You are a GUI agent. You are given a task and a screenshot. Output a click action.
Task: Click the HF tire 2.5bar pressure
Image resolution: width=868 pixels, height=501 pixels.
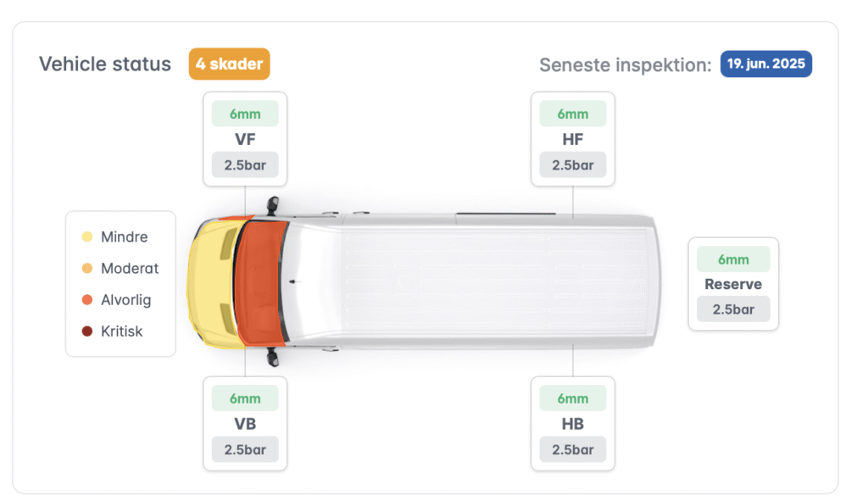[572, 165]
